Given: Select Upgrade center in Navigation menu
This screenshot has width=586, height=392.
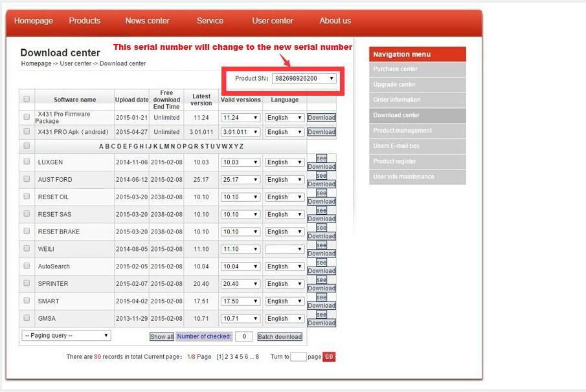Looking at the screenshot, I should (394, 85).
